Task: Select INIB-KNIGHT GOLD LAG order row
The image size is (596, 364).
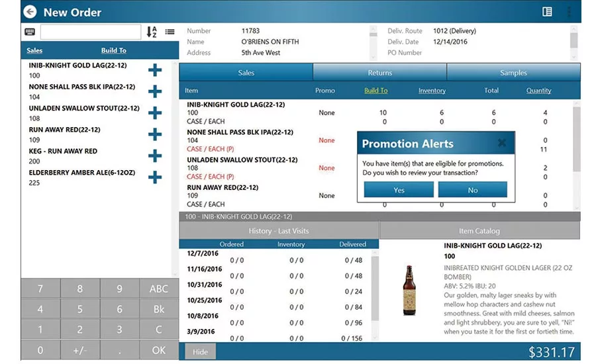Action: point(375,113)
